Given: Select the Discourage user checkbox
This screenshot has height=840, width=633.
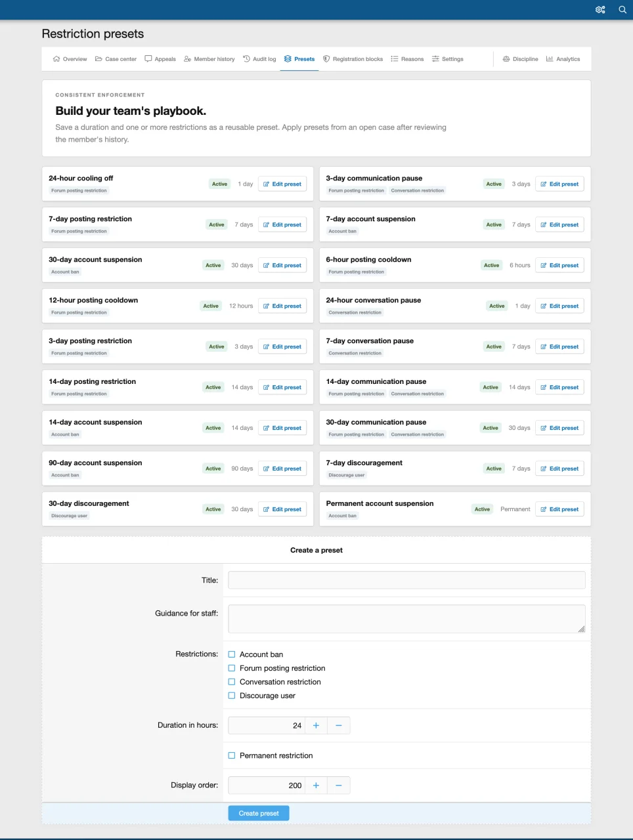Looking at the screenshot, I should (x=232, y=696).
